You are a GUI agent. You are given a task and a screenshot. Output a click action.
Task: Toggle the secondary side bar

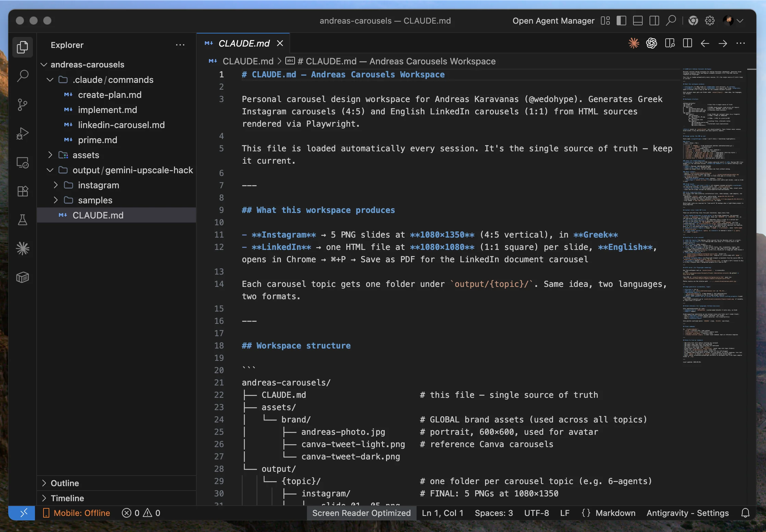pos(654,21)
